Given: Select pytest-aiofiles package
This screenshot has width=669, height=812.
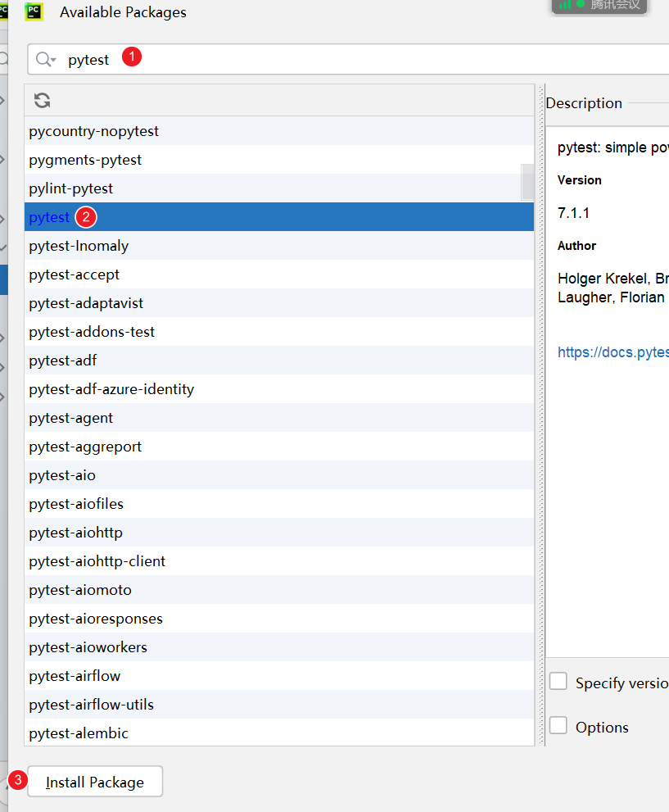Looking at the screenshot, I should (x=279, y=503).
